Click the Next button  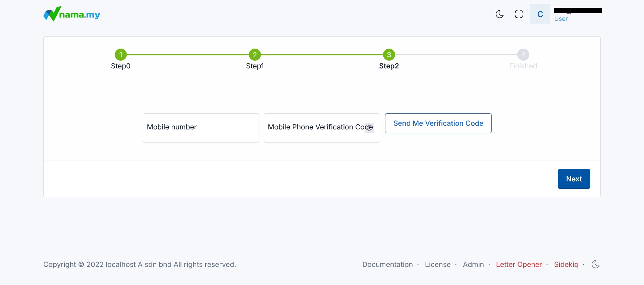[x=574, y=179]
